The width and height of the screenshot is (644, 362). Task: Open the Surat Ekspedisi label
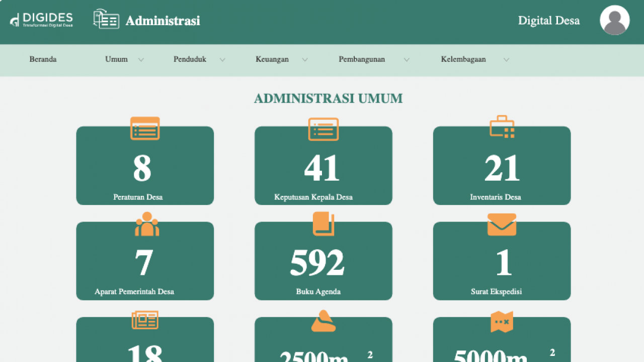[x=496, y=292]
